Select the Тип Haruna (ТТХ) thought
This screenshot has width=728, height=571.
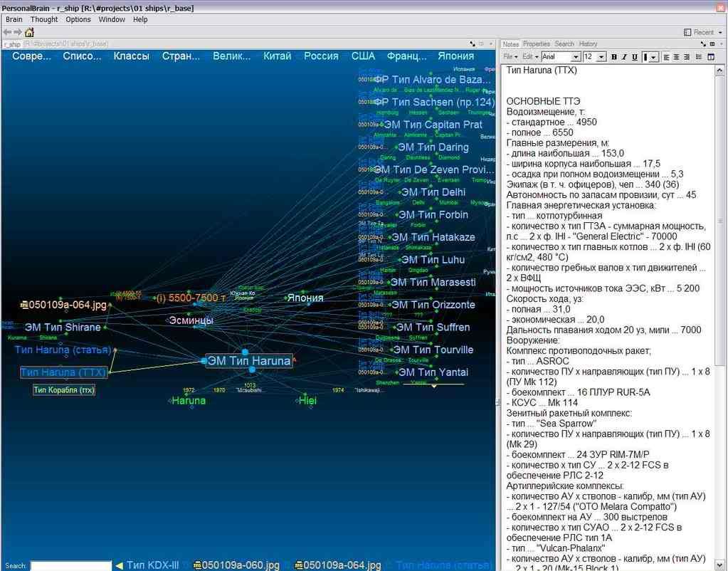pyautogui.click(x=63, y=372)
